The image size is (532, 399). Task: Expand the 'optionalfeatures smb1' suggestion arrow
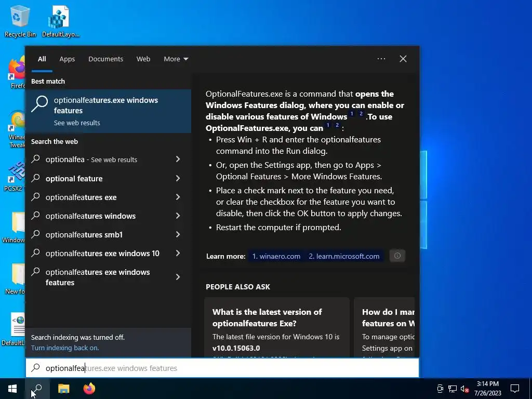(178, 234)
